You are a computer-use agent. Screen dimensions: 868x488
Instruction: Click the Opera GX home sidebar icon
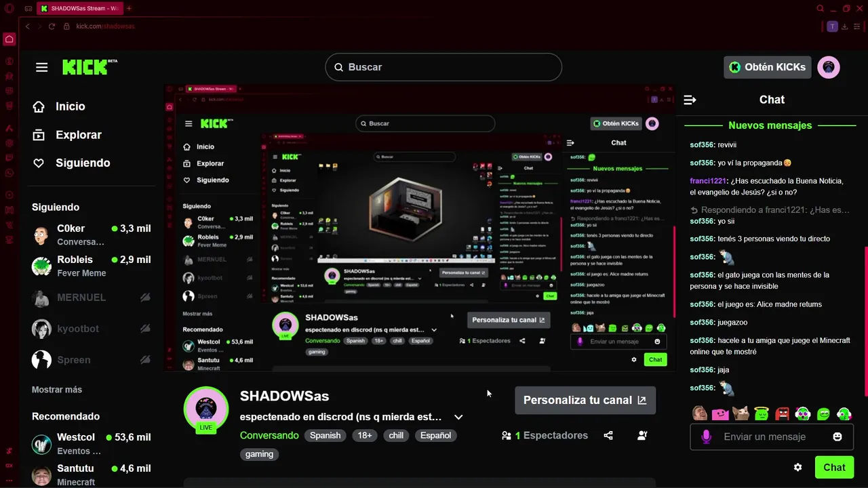click(x=9, y=39)
